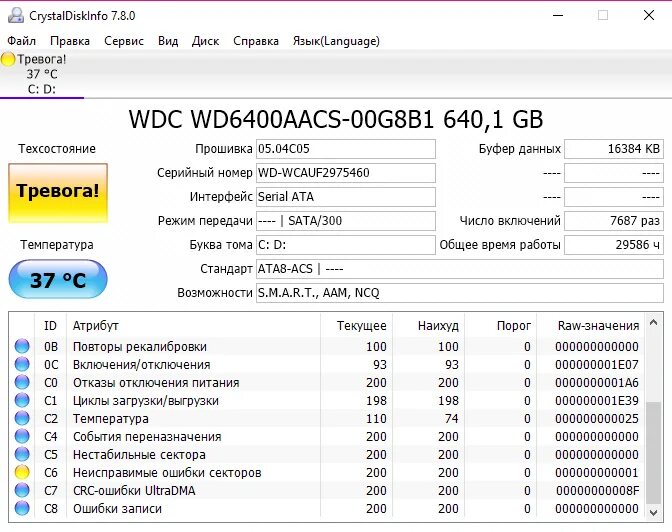Click blue status icon for row C4
The width and height of the screenshot is (672, 532).
pos(22,436)
